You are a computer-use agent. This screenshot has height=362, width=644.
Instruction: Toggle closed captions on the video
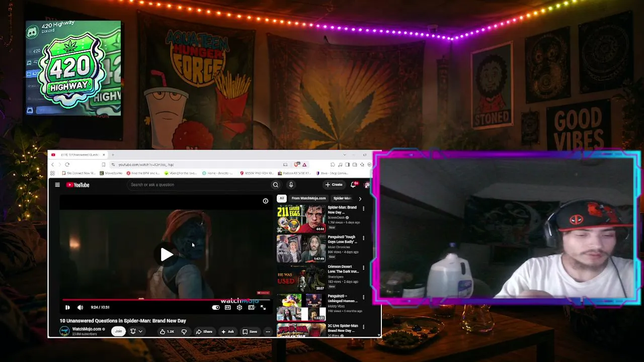(x=228, y=307)
